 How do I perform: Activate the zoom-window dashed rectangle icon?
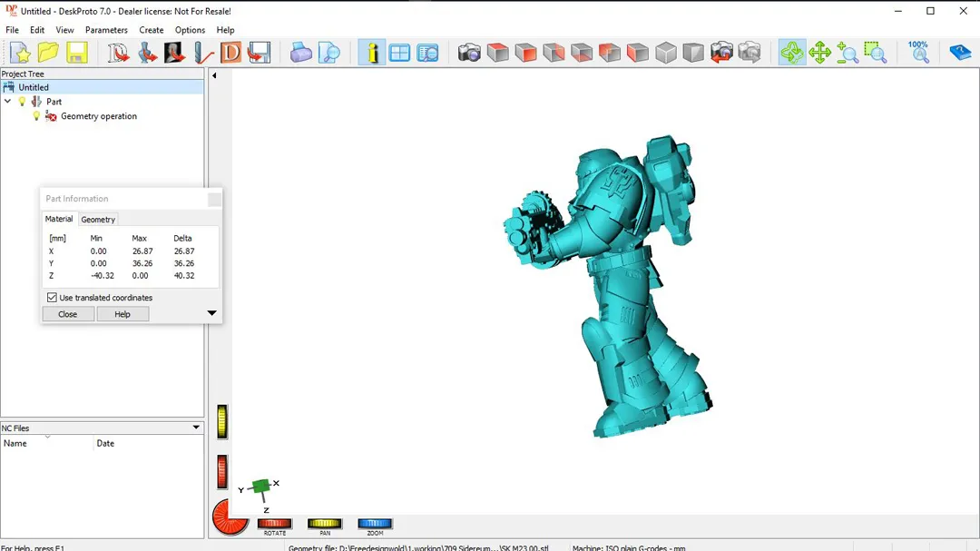pos(876,53)
